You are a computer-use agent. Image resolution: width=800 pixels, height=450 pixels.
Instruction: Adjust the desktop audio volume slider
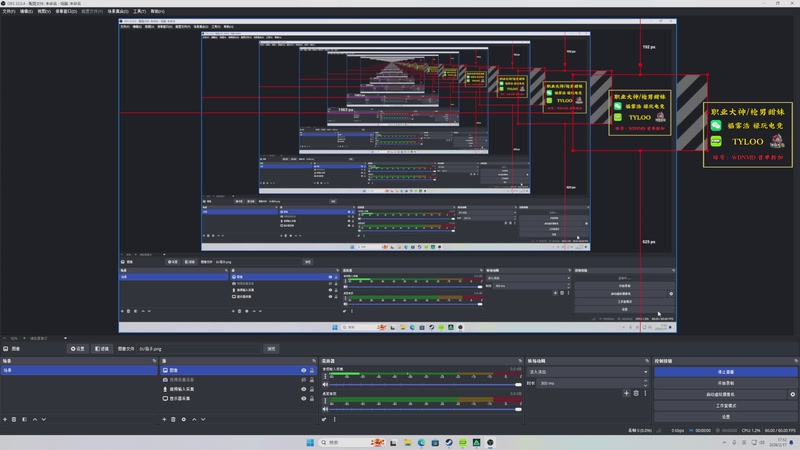click(x=426, y=409)
